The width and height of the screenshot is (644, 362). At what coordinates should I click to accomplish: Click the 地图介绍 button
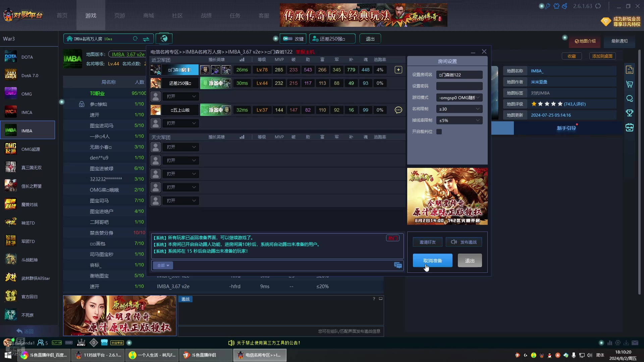click(x=585, y=41)
